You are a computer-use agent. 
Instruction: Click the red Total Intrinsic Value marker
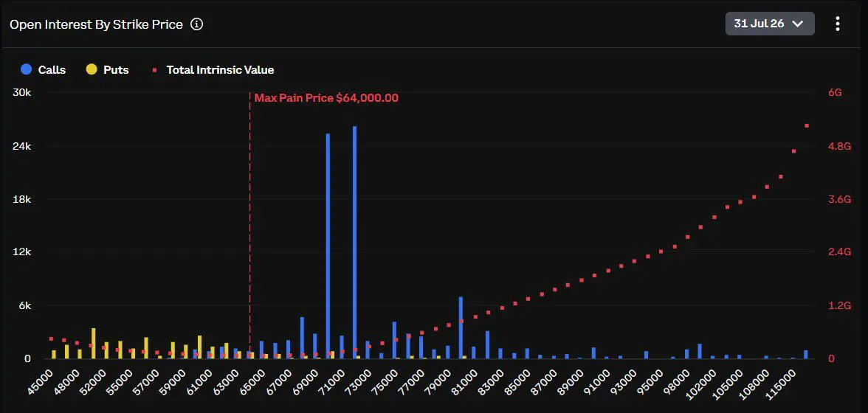click(155, 70)
